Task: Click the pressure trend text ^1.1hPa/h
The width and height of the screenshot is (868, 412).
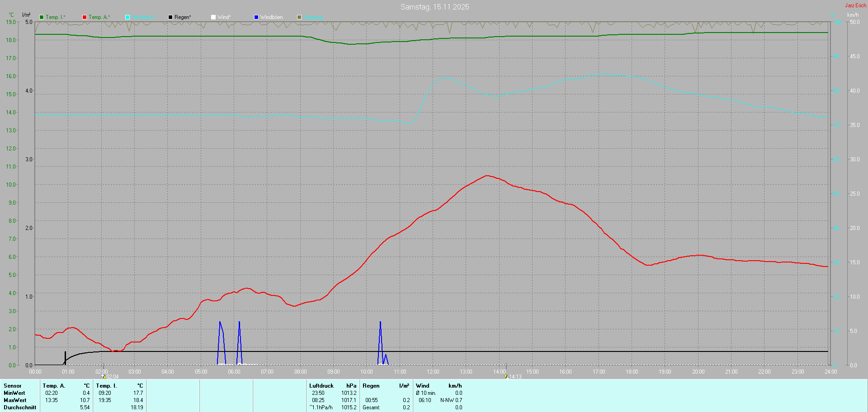Action: point(321,407)
